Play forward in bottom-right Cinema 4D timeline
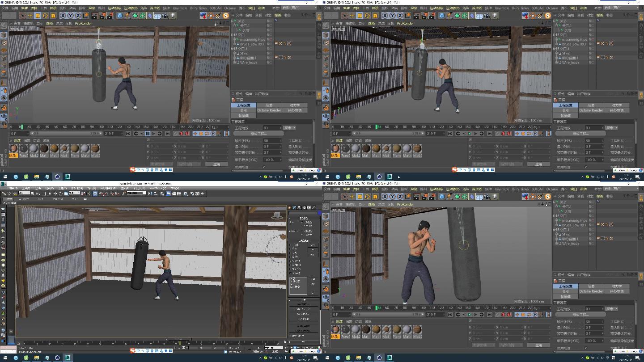 click(x=470, y=314)
